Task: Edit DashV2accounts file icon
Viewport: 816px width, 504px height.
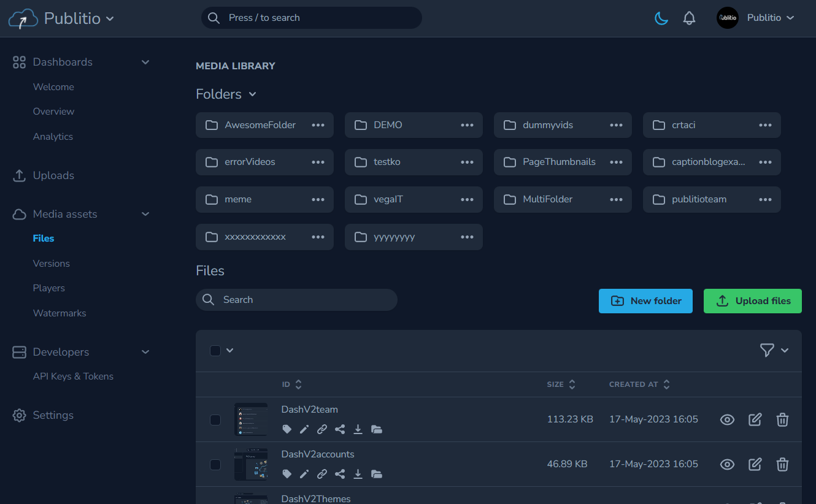Action: pos(755,464)
